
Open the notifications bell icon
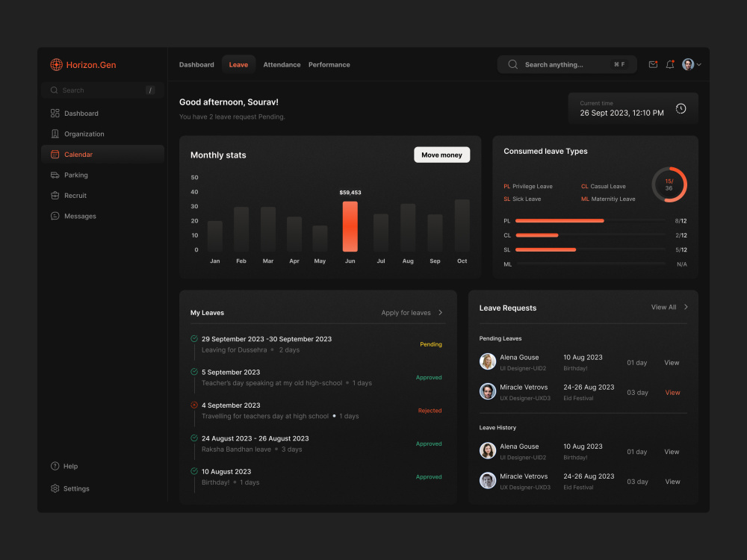[x=670, y=64]
